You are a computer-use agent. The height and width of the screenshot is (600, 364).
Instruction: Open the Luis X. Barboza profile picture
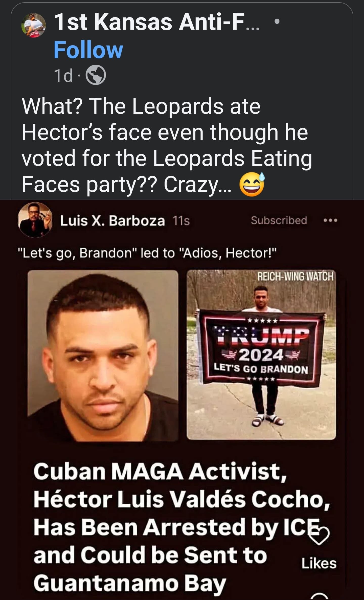point(35,220)
